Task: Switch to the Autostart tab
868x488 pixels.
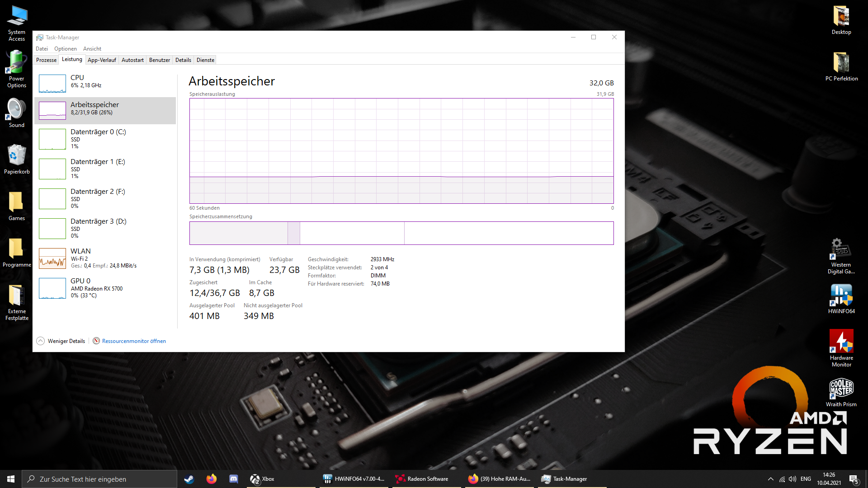Action: (x=132, y=60)
